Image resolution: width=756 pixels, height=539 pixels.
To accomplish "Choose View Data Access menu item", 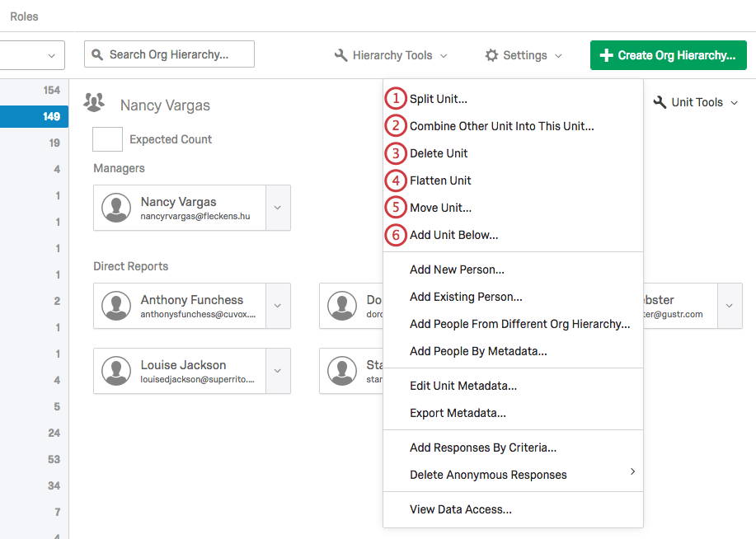I will point(460,509).
